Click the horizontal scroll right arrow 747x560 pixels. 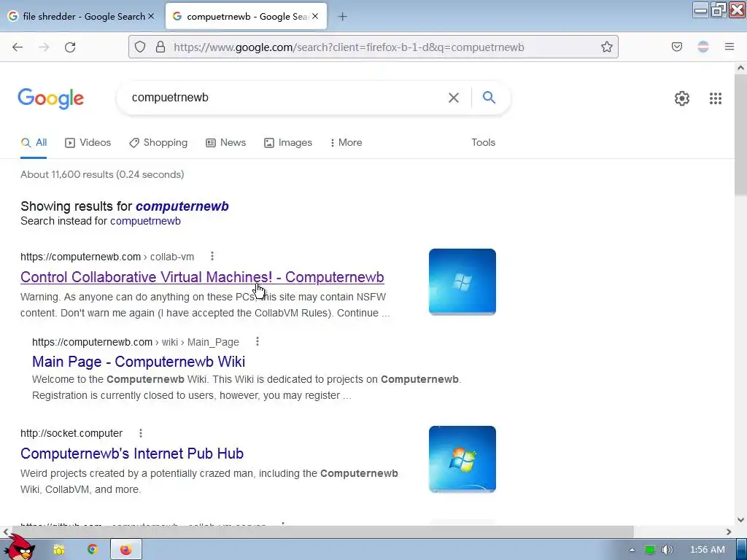tap(729, 532)
